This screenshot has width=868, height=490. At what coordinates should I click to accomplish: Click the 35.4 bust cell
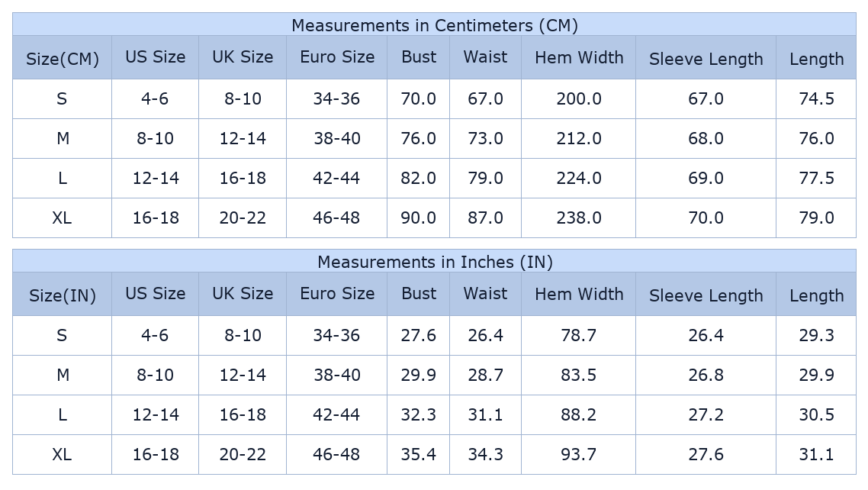[419, 455]
